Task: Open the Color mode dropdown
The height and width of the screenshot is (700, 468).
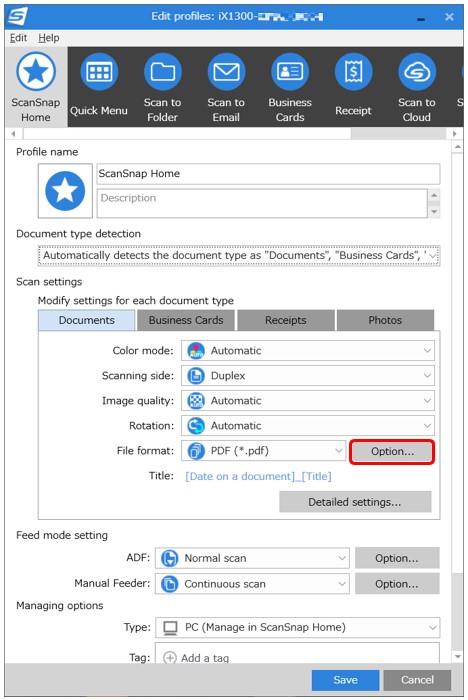Action: coord(308,350)
